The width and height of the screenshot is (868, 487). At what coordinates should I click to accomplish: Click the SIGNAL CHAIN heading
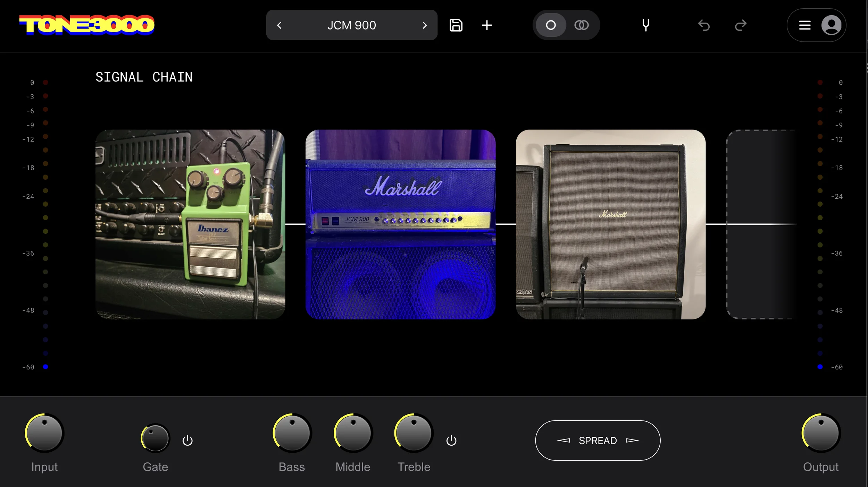[x=144, y=77]
